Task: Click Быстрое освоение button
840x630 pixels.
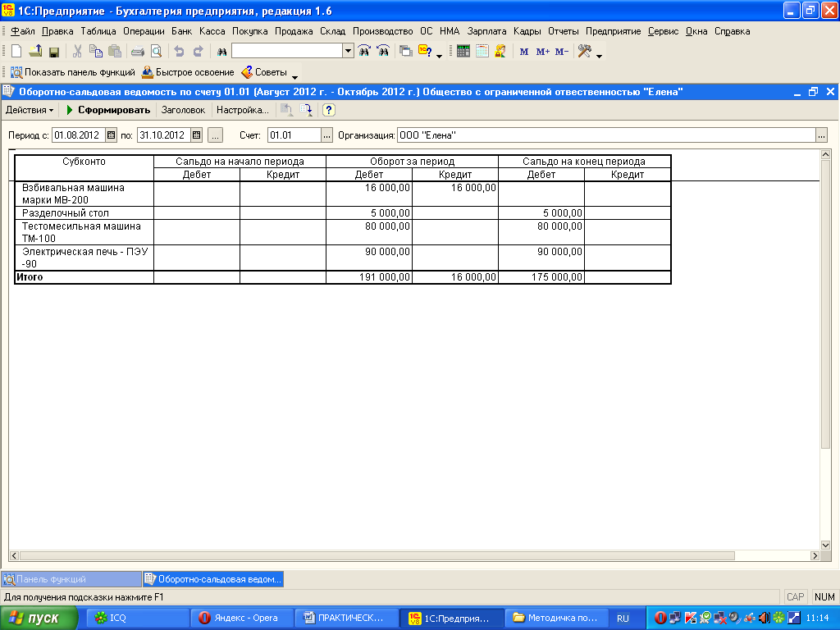Action: coord(188,72)
